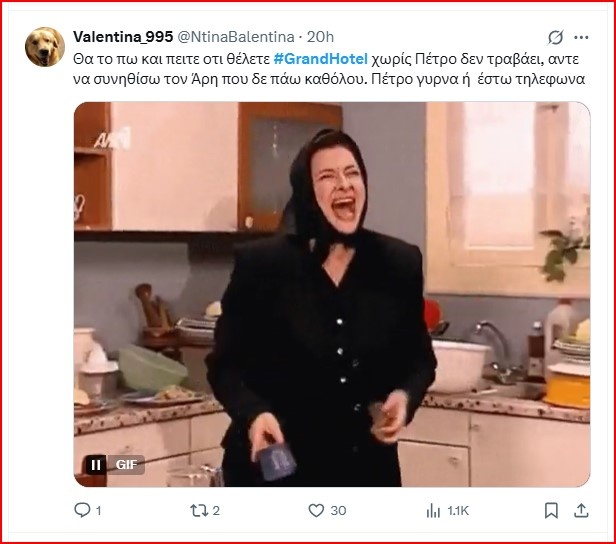
Task: Click the reply count 1
Action: [99, 511]
